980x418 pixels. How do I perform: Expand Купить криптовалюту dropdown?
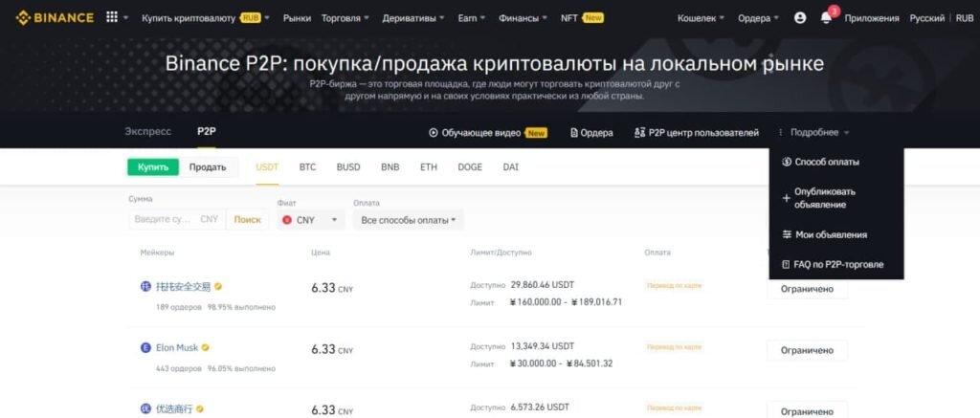(206, 18)
